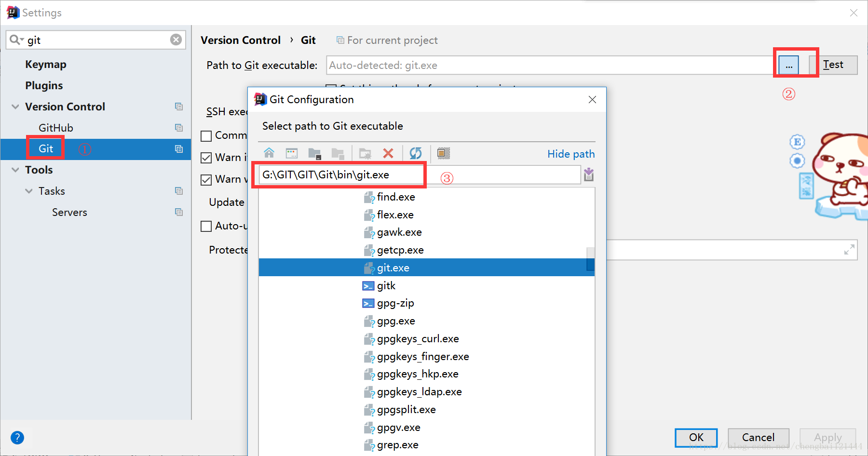Open the Keymap settings page

[x=46, y=64]
